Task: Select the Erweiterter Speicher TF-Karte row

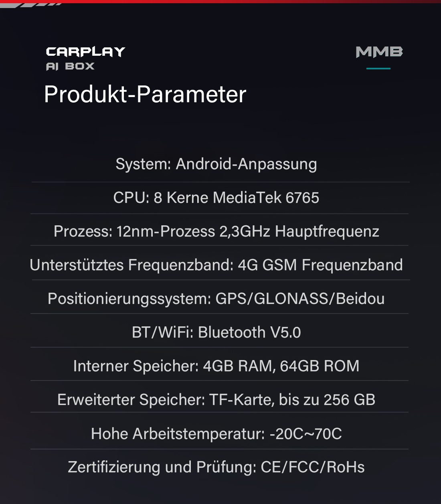Action: click(x=216, y=400)
